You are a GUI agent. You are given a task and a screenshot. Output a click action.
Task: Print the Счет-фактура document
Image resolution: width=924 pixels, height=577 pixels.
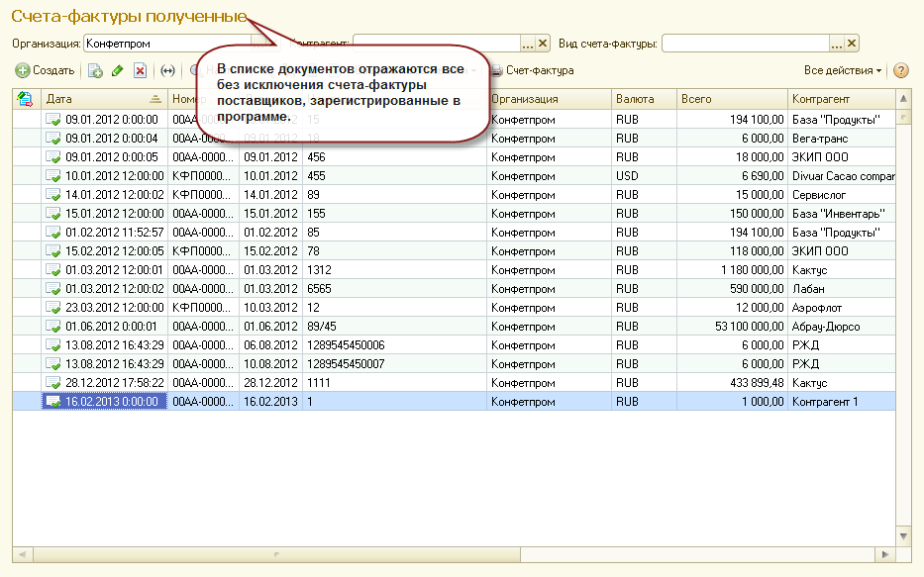(x=533, y=70)
